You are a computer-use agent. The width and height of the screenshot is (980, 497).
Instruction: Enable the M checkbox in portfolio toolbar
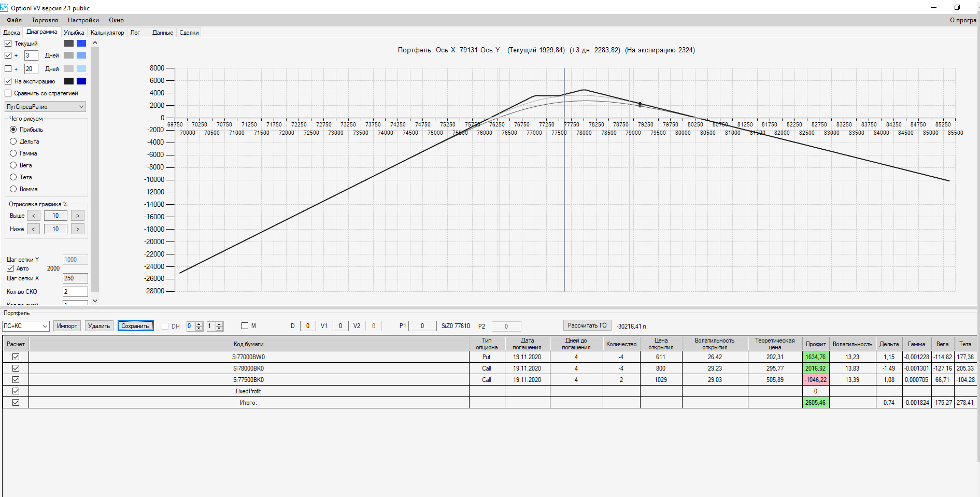pyautogui.click(x=245, y=326)
